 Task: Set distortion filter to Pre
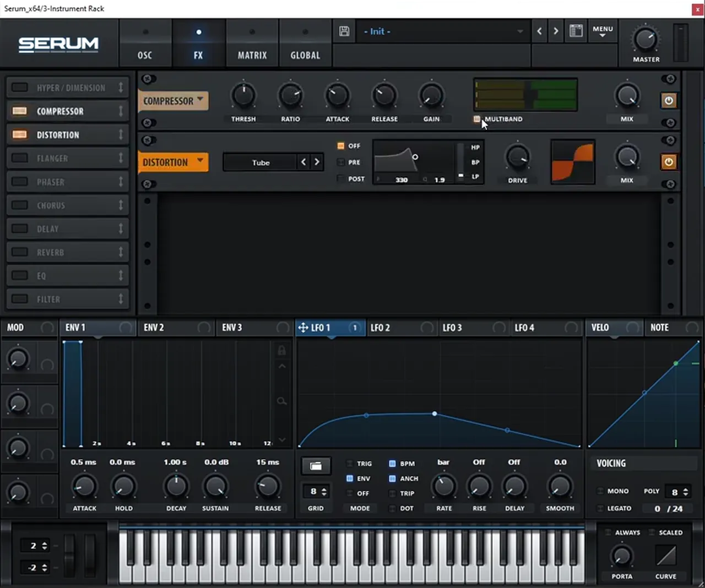[341, 162]
